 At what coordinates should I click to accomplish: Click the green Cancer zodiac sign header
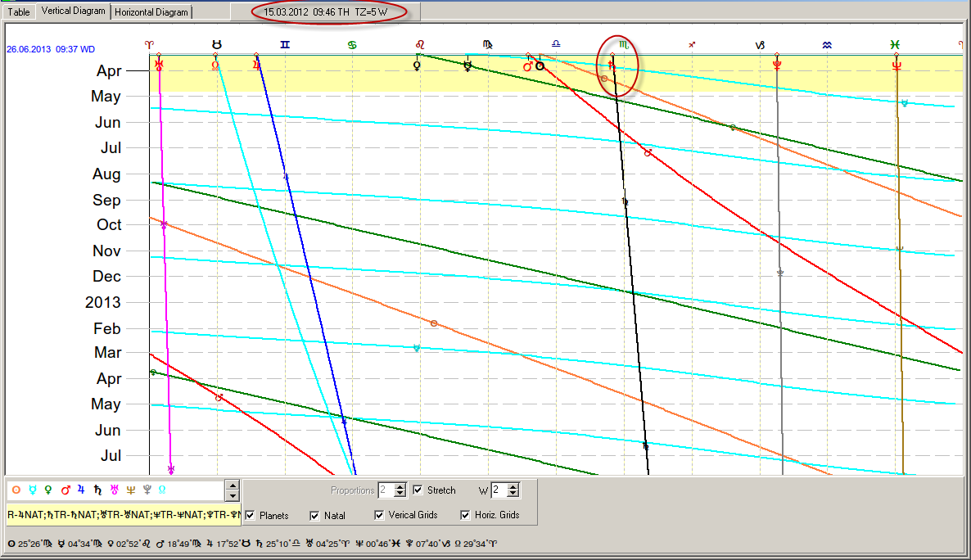tap(352, 44)
